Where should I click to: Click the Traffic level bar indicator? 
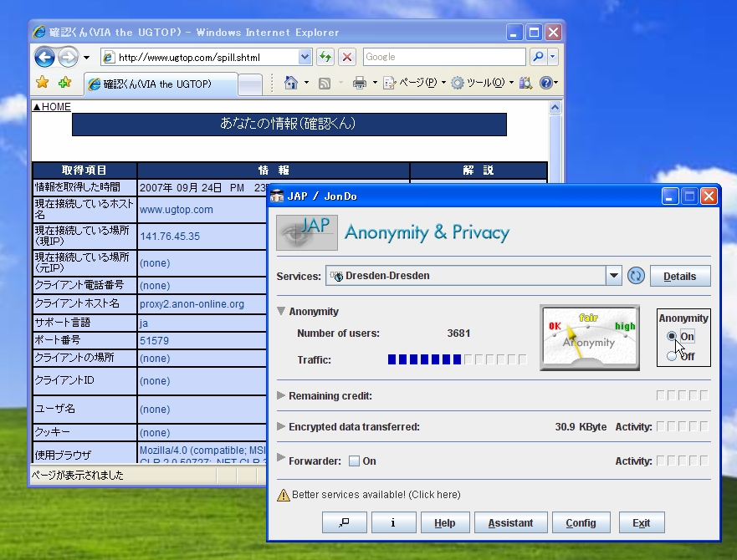pyautogui.click(x=457, y=359)
